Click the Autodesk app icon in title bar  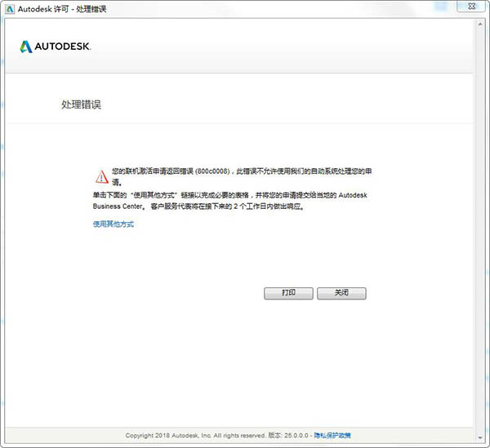(9, 8)
